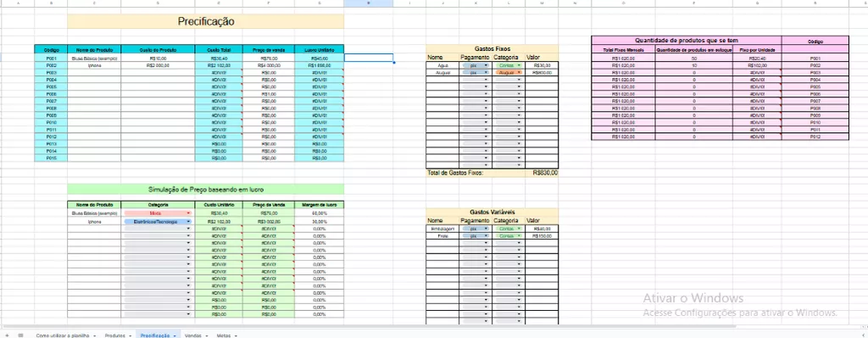Select the R$20,40 fixed-per-unit cell
Viewport: 868px width, 338px height.
point(757,58)
